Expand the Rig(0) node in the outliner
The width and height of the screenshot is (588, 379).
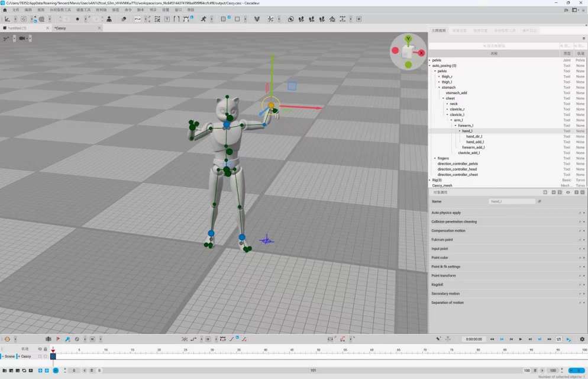tap(430, 180)
